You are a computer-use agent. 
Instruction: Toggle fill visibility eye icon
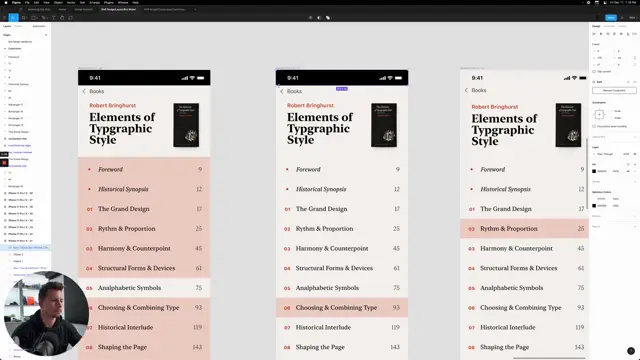click(x=628, y=171)
